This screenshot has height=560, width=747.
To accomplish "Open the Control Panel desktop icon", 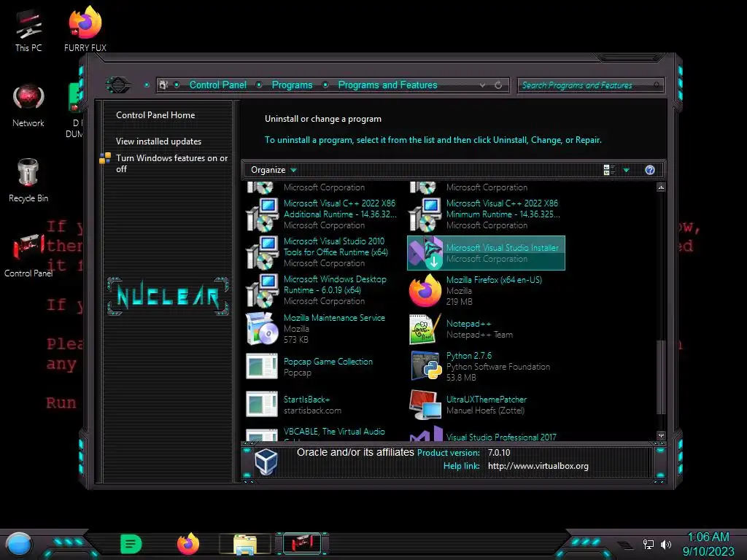I will point(28,255).
